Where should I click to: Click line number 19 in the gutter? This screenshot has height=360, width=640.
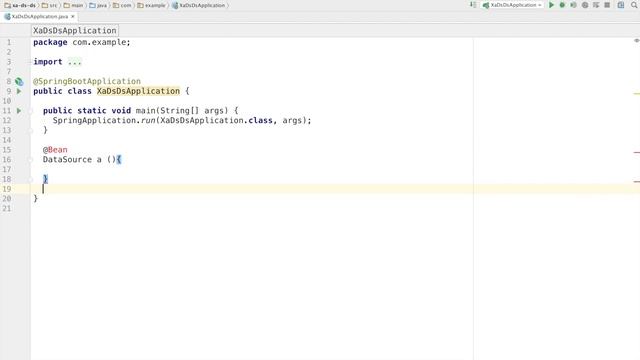[7, 189]
